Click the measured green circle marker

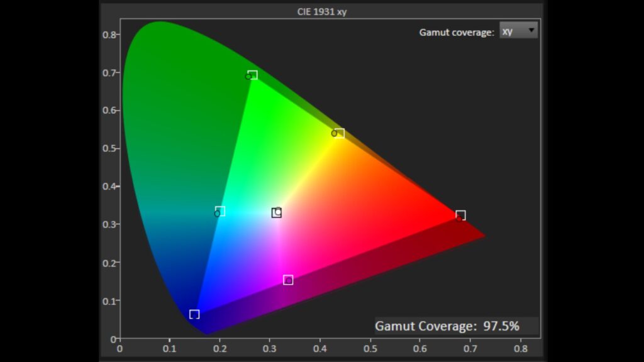point(248,77)
